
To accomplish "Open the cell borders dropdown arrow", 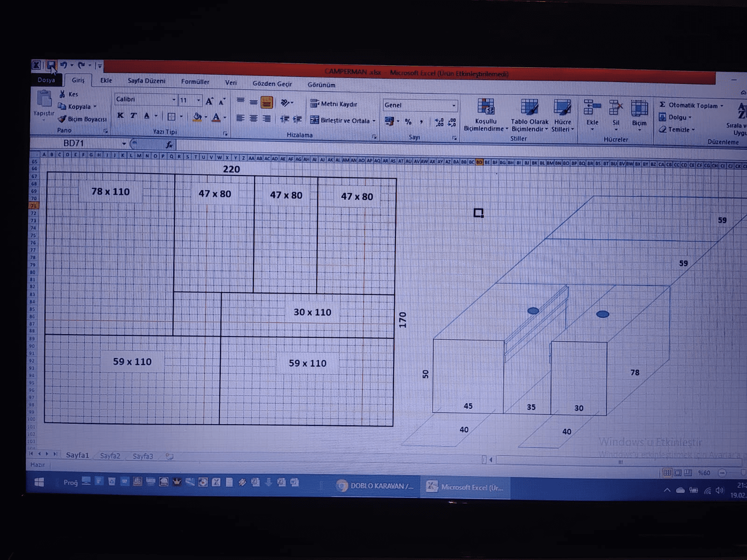I will (x=181, y=117).
